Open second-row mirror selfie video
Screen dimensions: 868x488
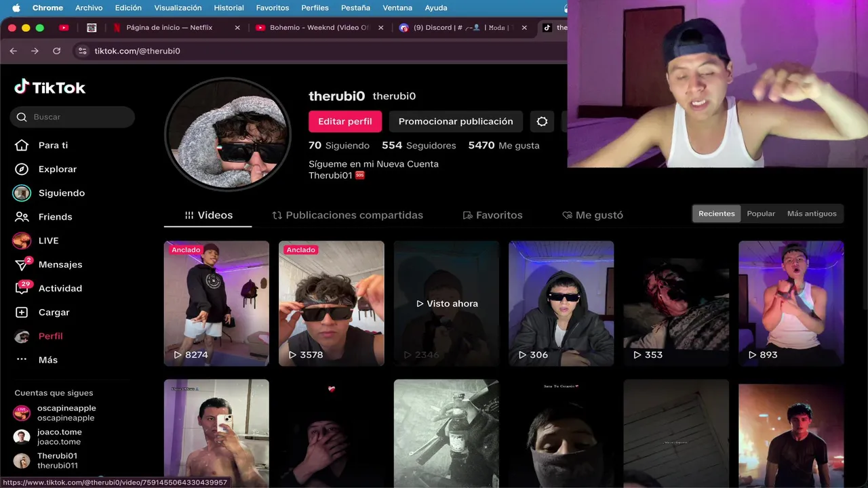(x=216, y=434)
